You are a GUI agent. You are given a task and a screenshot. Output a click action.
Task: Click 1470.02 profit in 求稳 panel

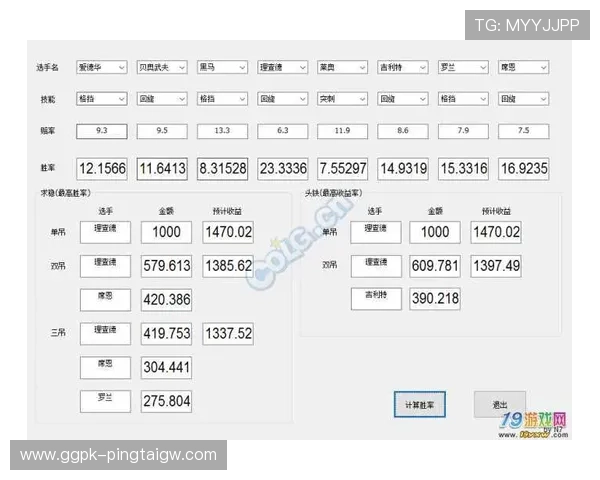tap(228, 232)
